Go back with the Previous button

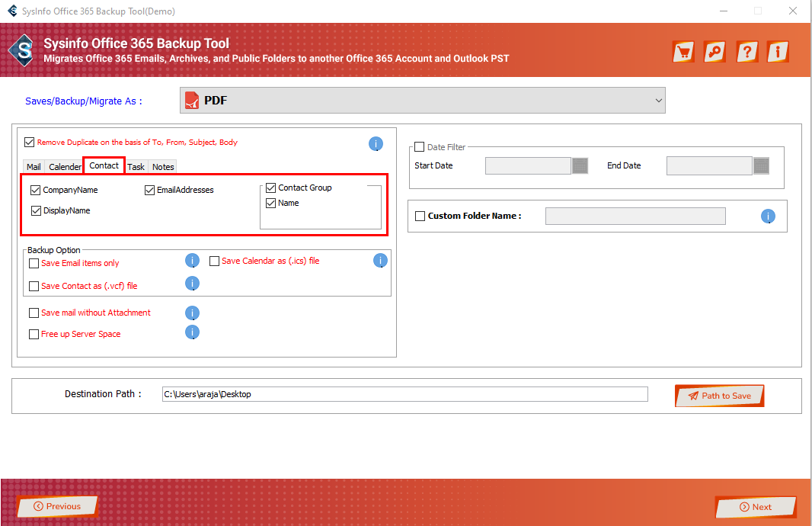57,506
